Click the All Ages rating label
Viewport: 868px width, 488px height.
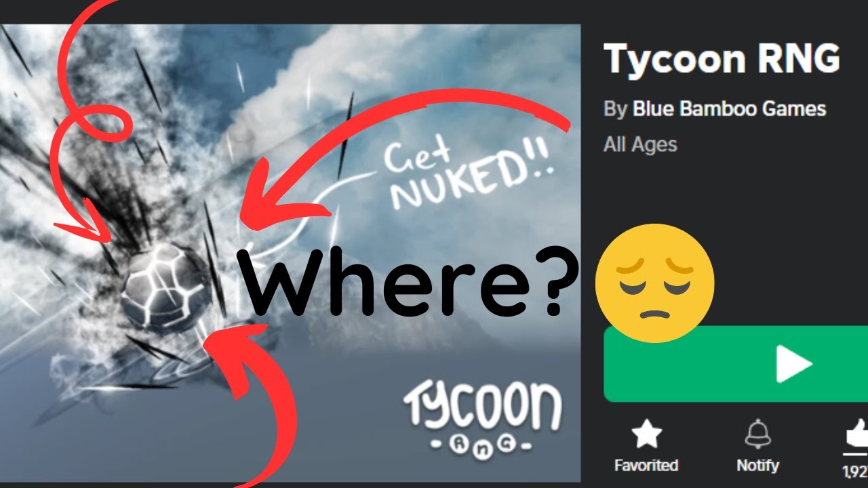click(x=640, y=144)
